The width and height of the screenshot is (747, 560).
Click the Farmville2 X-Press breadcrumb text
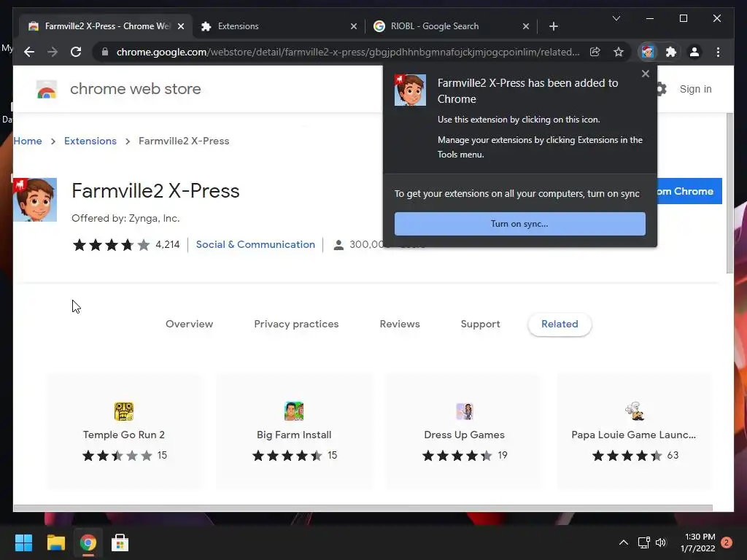(184, 141)
